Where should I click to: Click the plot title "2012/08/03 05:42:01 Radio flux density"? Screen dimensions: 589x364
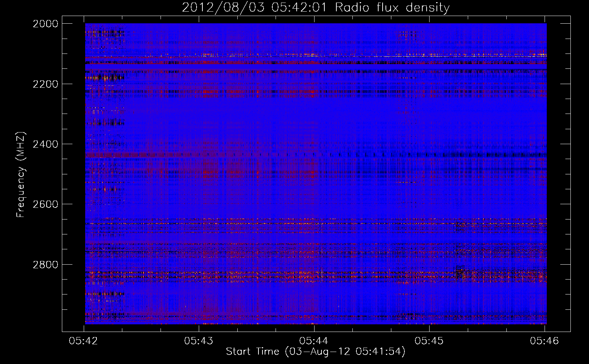click(316, 8)
